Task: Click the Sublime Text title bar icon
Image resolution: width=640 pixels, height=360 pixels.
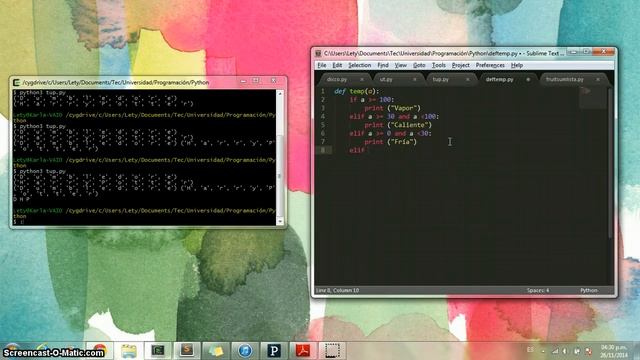Action: click(x=318, y=53)
